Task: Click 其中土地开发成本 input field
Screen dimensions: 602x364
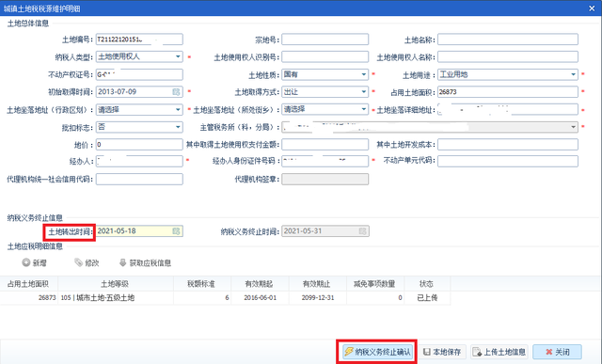Action: 508,145
